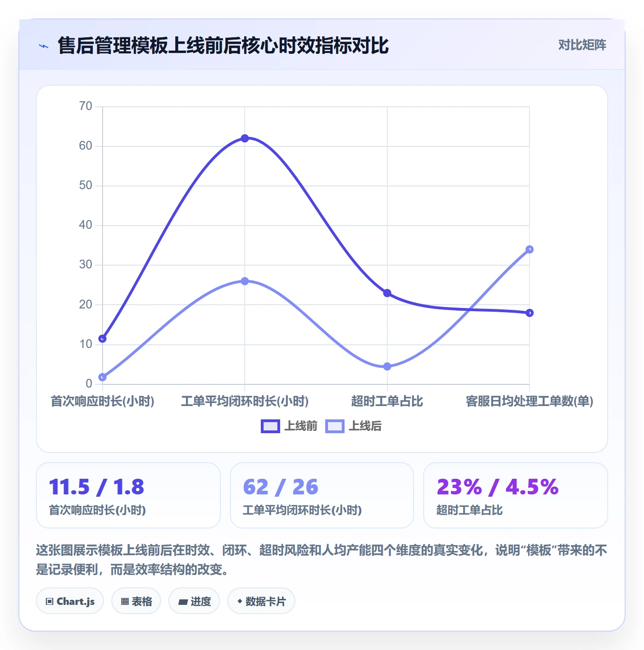Click the 客服日均处理工单数(单) axis label

tap(529, 401)
